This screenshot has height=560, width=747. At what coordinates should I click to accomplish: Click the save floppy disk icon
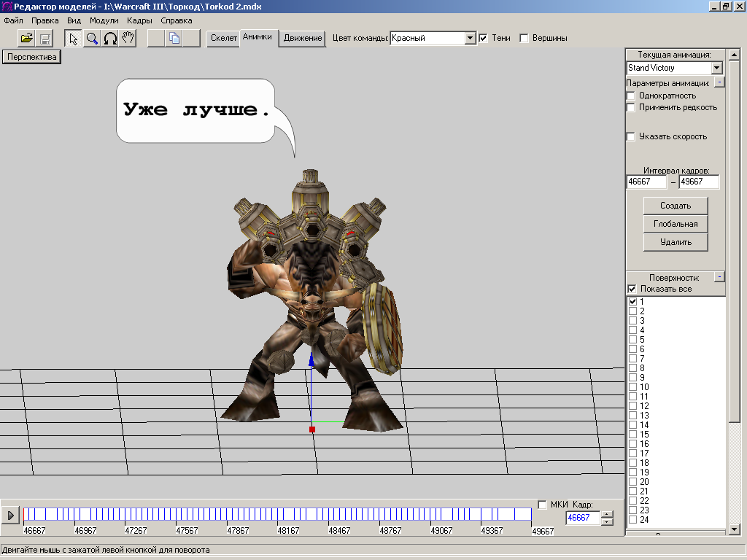45,39
